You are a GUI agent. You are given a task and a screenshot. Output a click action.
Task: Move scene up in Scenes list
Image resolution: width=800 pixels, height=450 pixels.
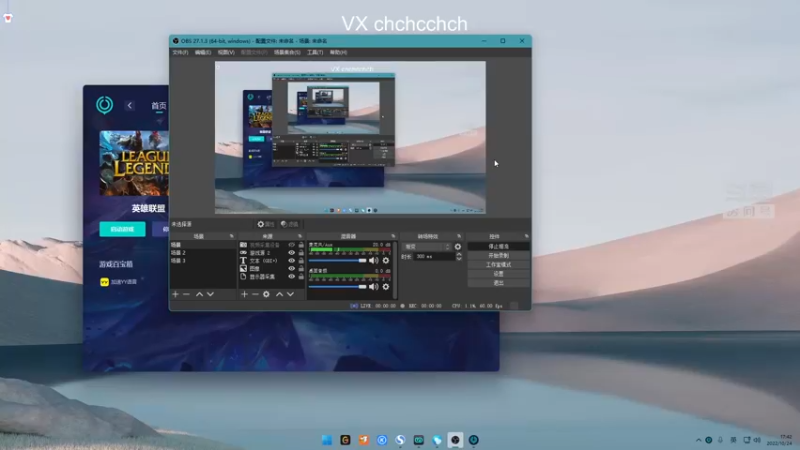(x=199, y=294)
